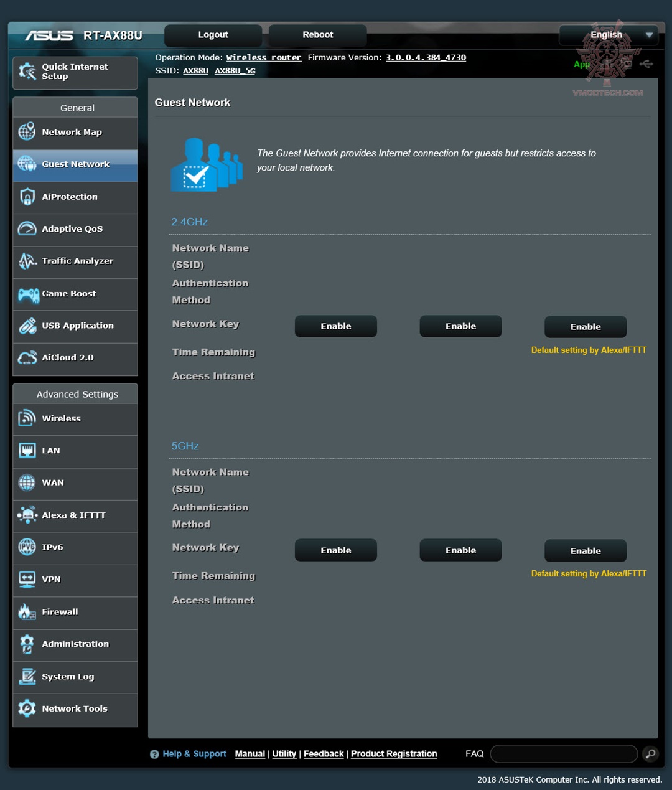Open WAN globe icon
Image resolution: width=672 pixels, height=790 pixels.
[x=27, y=482]
